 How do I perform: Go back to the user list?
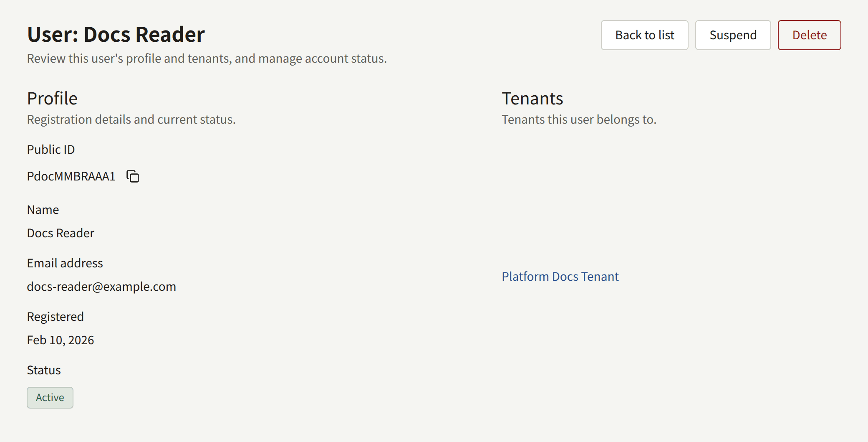coord(644,35)
